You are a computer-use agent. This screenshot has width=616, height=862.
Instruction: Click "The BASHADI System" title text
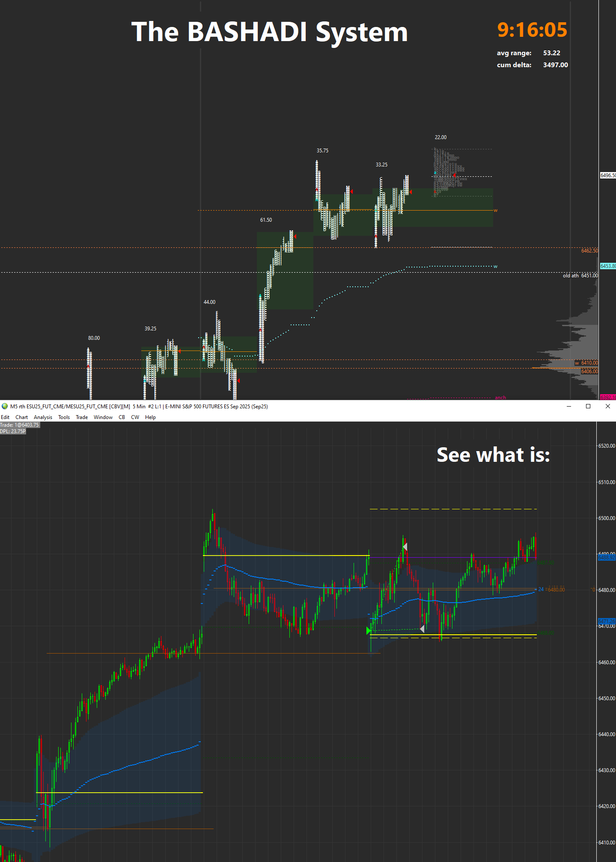point(270,32)
